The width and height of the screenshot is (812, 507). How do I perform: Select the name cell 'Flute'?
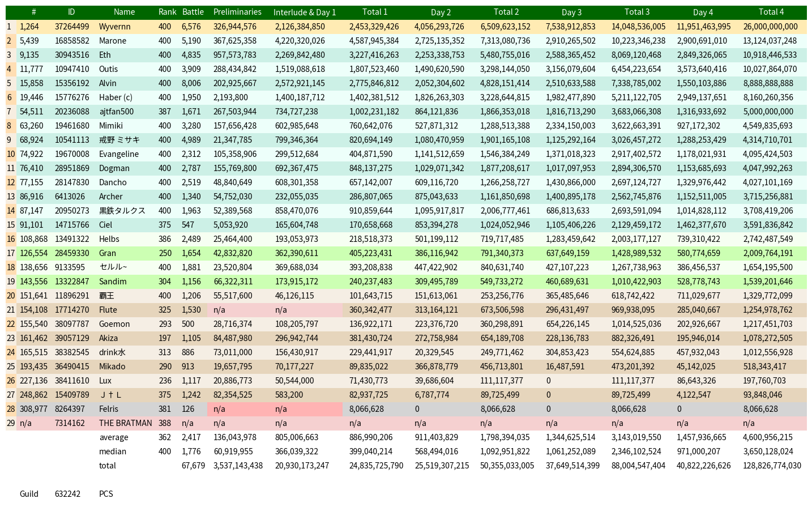click(x=108, y=310)
